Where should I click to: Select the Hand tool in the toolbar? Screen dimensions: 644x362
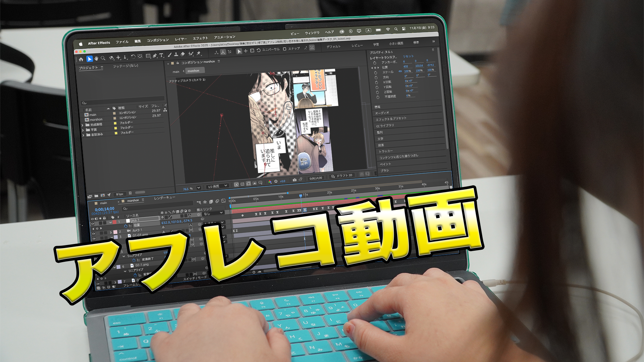pos(96,59)
